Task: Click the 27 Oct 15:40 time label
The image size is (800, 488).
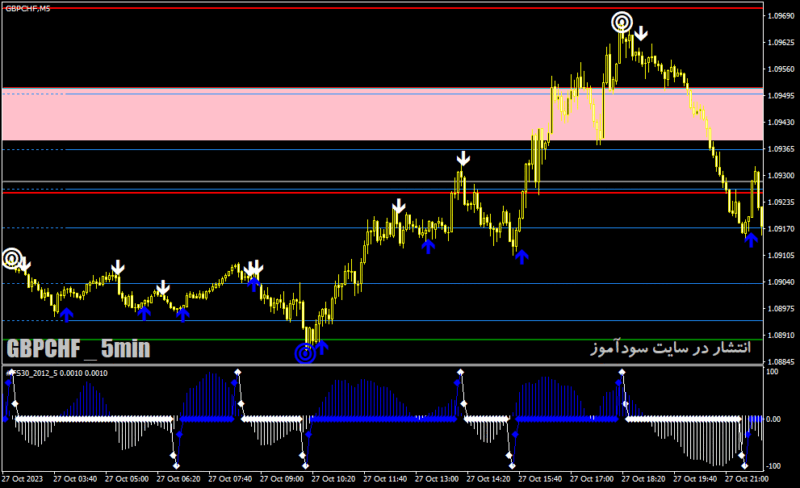Action: pos(540,479)
